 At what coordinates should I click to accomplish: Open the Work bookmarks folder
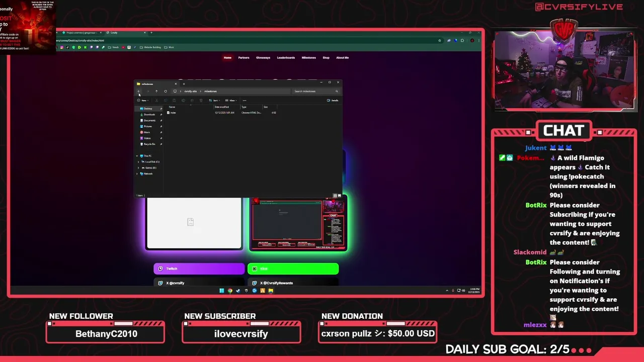point(169,47)
